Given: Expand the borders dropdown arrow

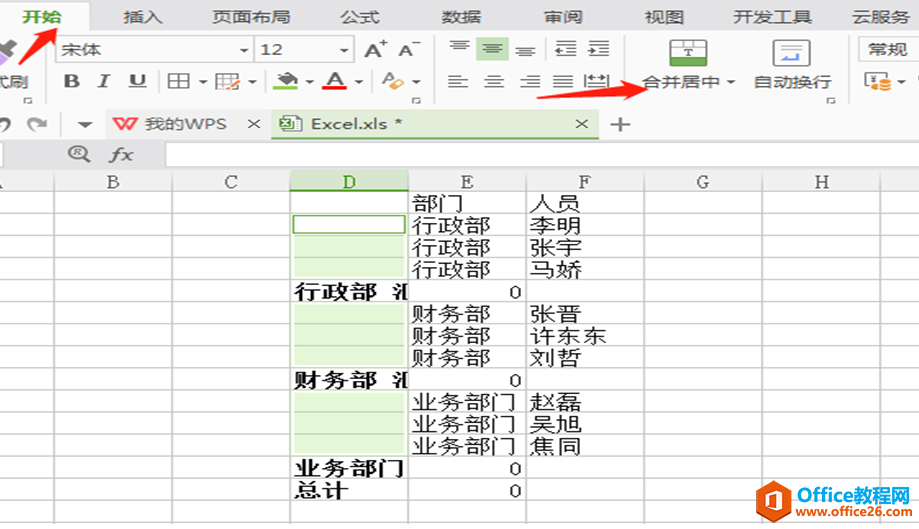Looking at the screenshot, I should pyautogui.click(x=202, y=81).
